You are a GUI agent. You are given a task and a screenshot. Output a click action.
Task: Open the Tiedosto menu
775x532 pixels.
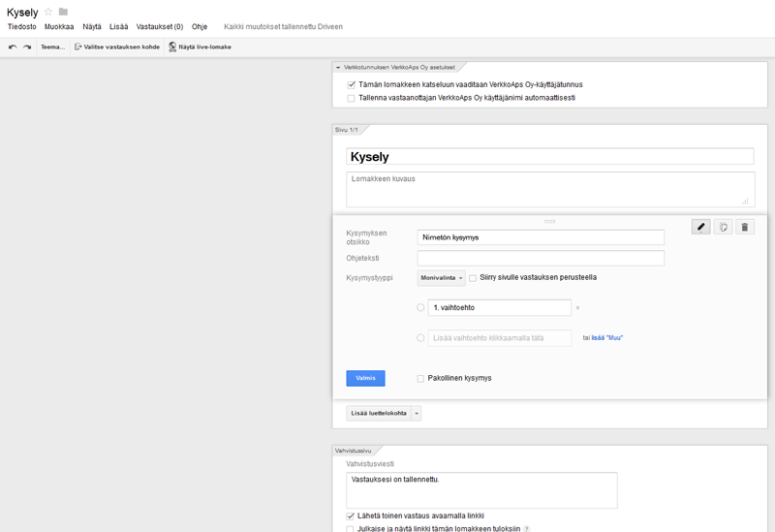click(21, 27)
